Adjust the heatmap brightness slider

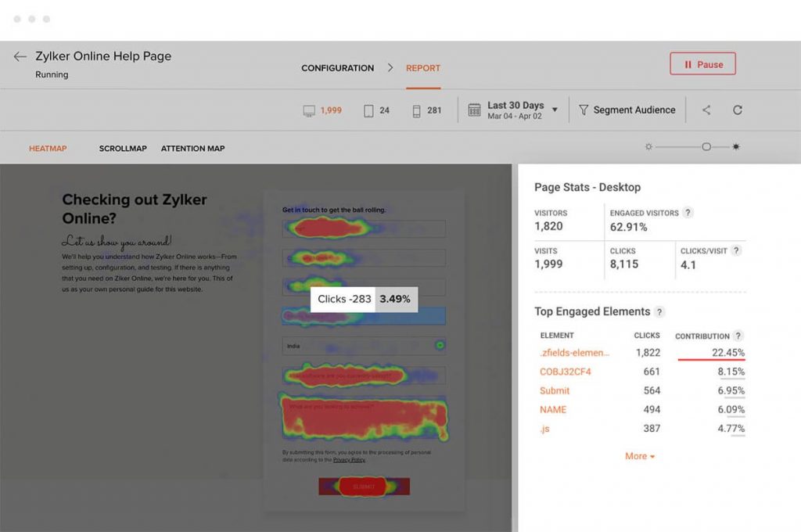click(706, 146)
